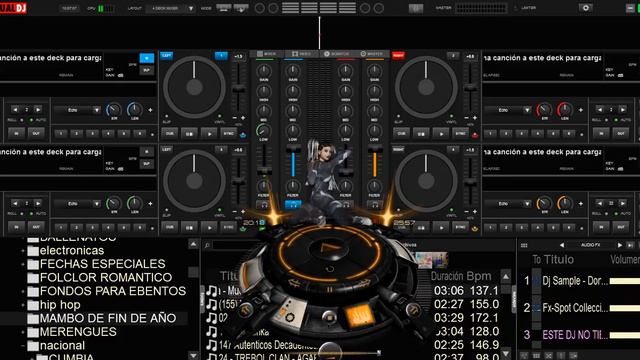640x360 pixels.
Task: Sort the file list by Duración column
Action: point(447,276)
